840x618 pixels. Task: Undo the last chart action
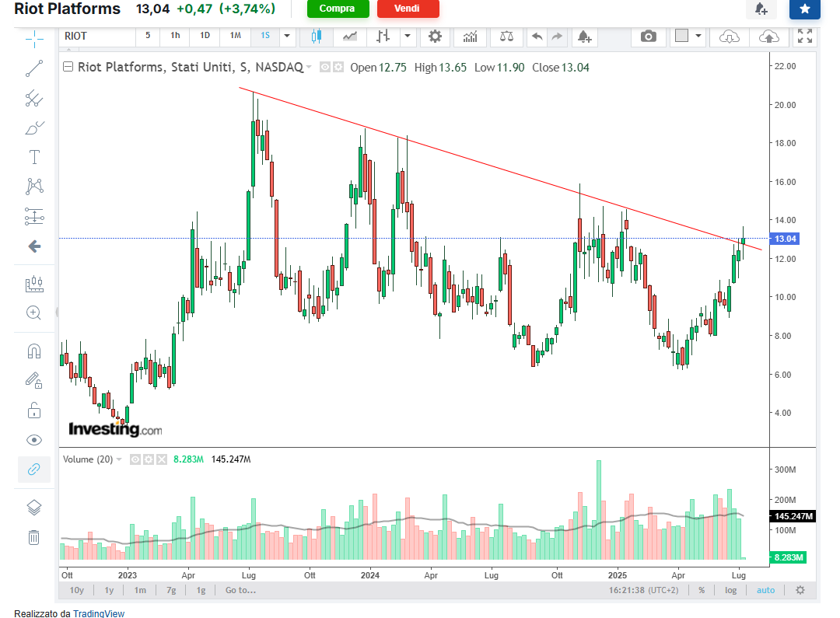(537, 36)
